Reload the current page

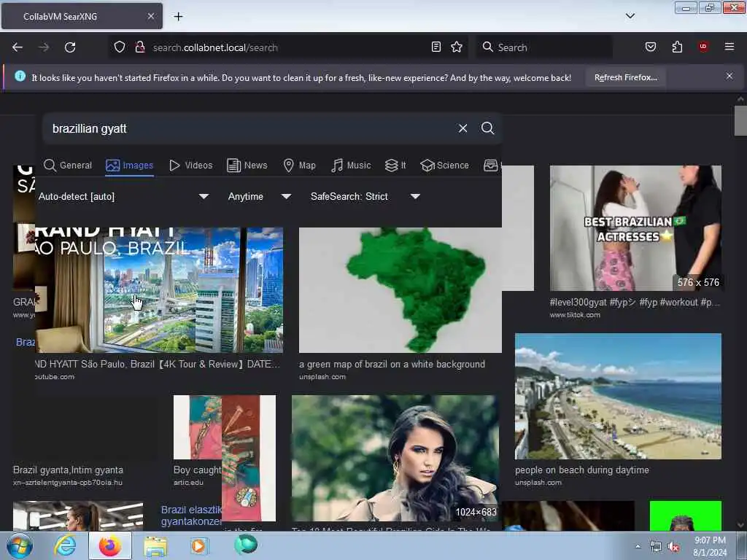coord(70,47)
